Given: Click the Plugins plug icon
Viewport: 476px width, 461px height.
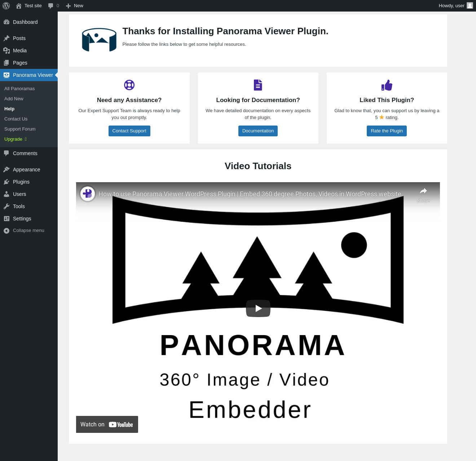Looking at the screenshot, I should click(6, 182).
